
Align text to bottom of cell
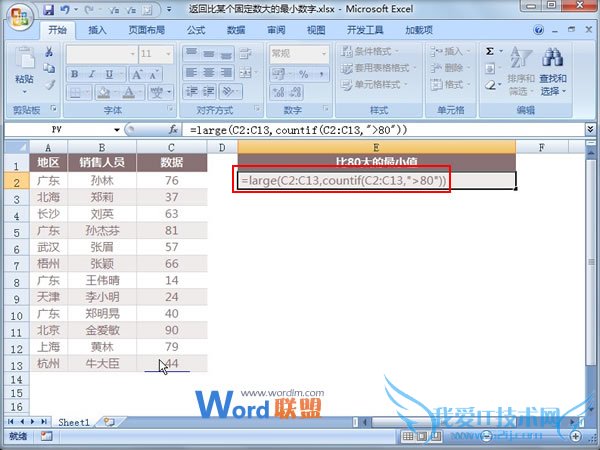[226, 54]
